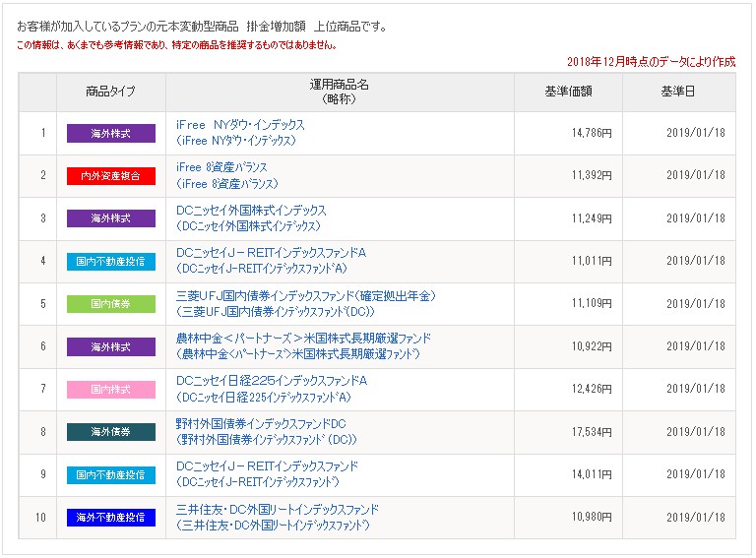
Task: Click the 海外株式 badge in row 6
Action: coord(111,346)
